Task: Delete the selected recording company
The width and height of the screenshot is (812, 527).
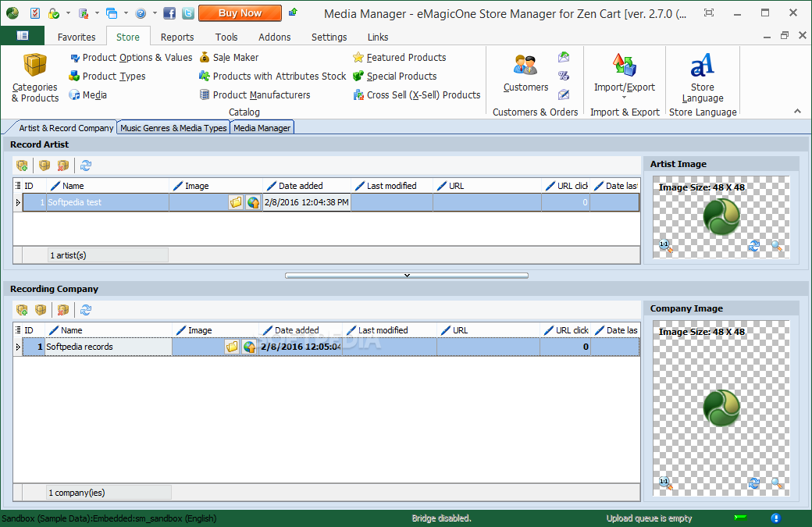Action: point(63,310)
